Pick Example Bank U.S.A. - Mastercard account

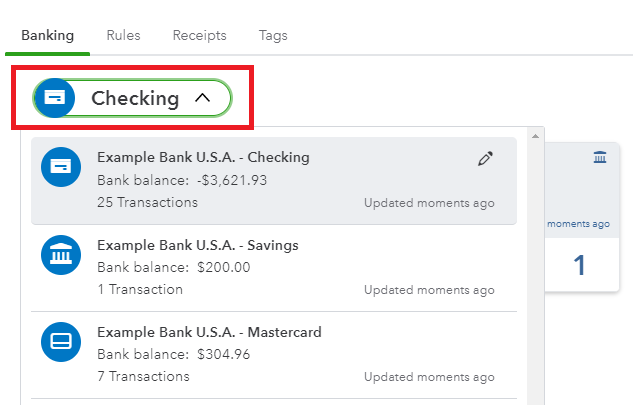pyautogui.click(x=274, y=355)
